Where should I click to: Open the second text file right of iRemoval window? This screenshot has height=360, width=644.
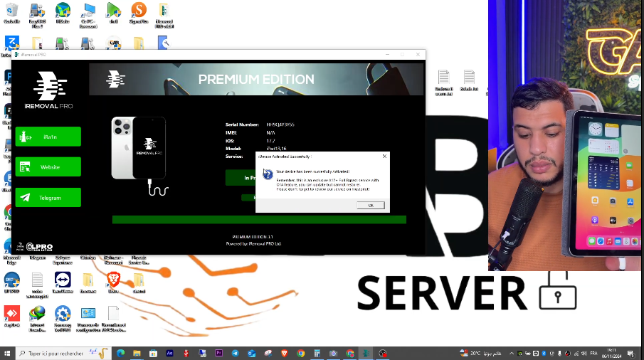[x=469, y=80]
